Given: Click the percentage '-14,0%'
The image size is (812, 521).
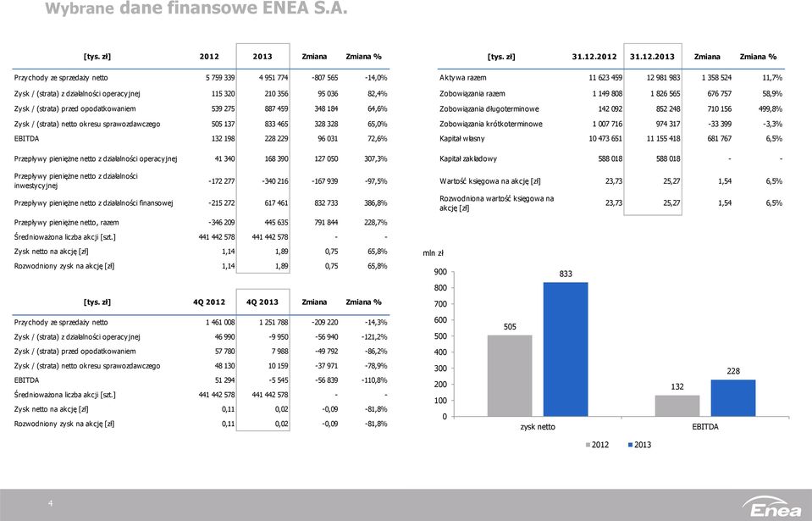Looking at the screenshot, I should point(376,78).
